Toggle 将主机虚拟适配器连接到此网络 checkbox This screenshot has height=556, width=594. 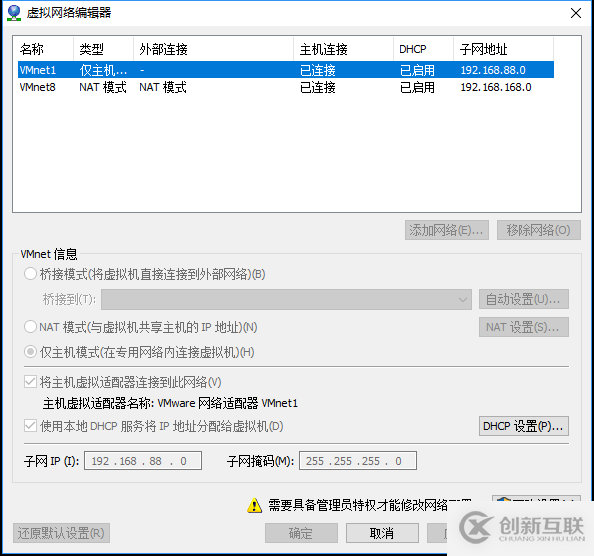click(x=30, y=382)
